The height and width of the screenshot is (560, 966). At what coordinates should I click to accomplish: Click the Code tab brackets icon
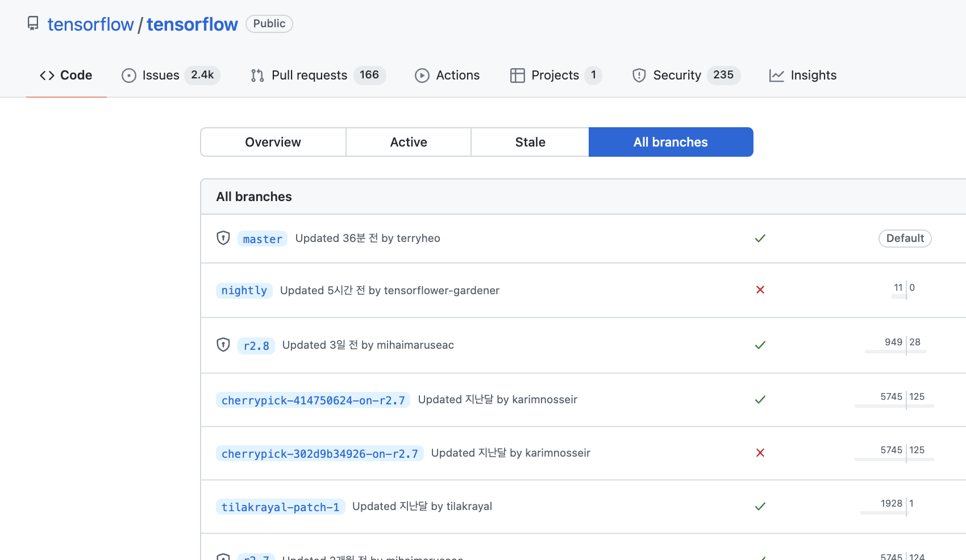[47, 76]
